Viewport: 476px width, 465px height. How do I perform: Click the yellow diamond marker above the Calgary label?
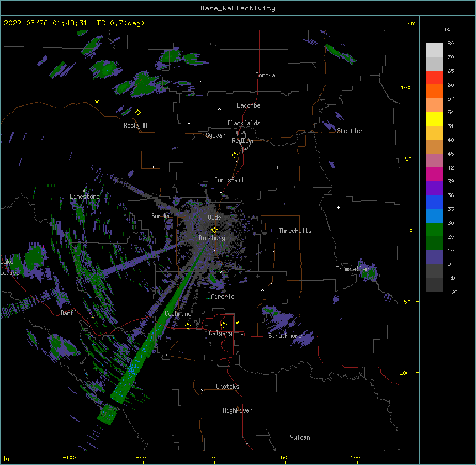pos(224,325)
